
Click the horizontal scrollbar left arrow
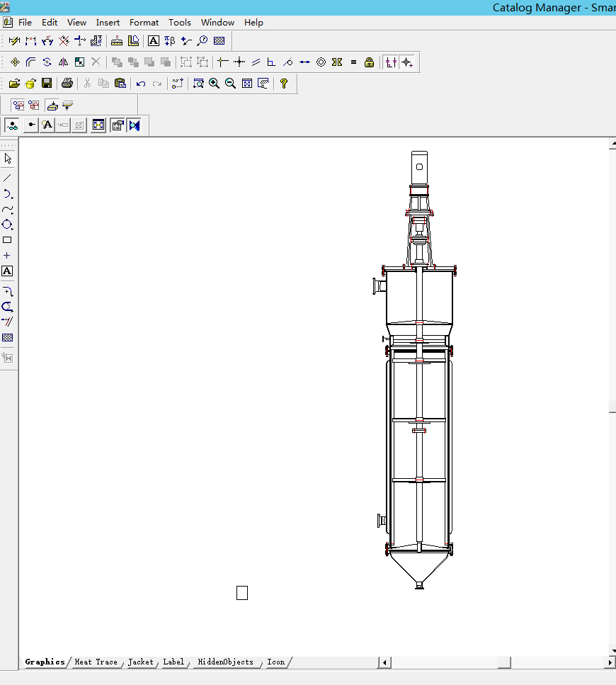click(384, 662)
